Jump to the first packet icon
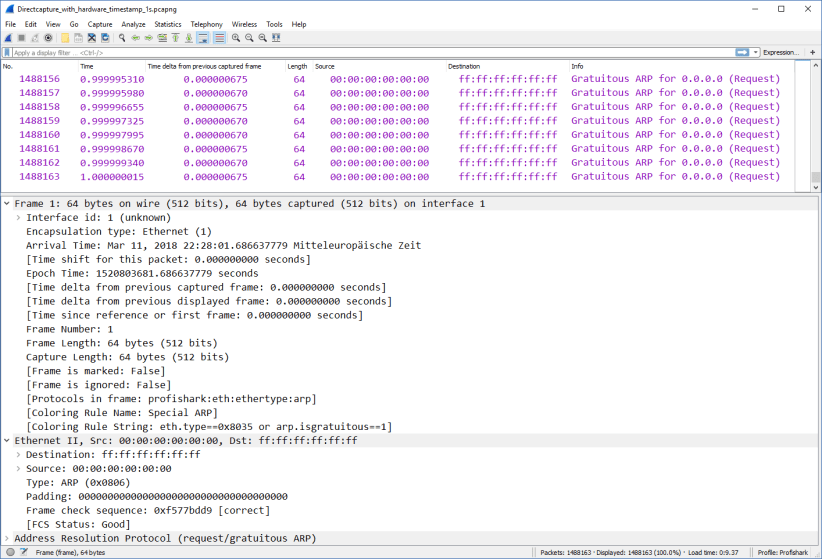 176,38
